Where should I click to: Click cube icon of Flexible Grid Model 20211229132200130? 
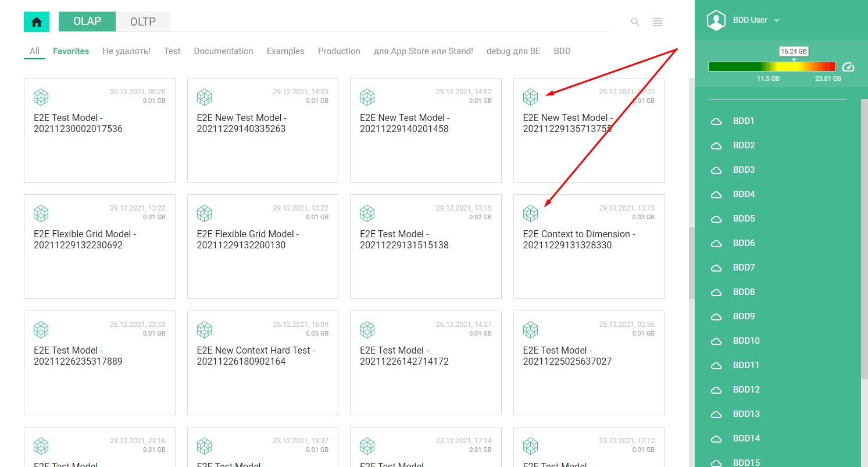(204, 213)
